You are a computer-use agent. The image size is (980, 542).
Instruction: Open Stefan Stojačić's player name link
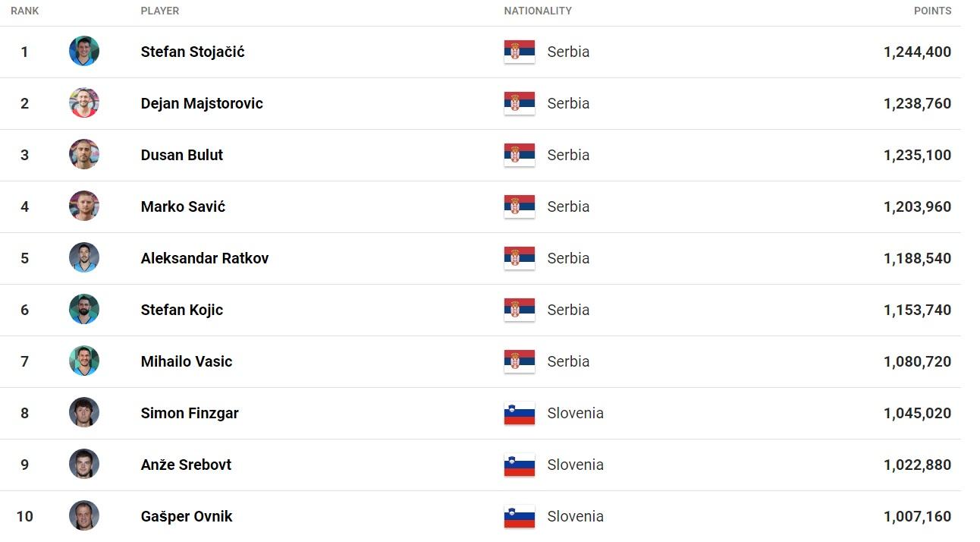tap(193, 52)
